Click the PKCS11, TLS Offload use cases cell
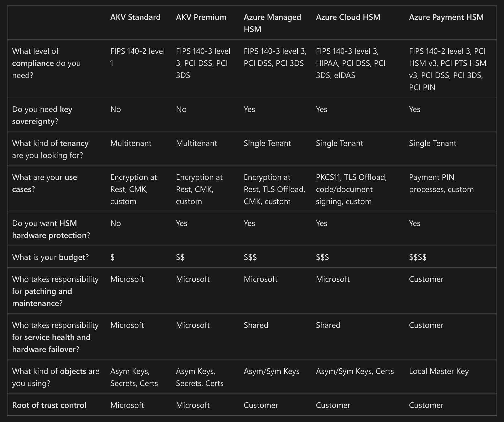This screenshot has height=422, width=504. tap(351, 189)
